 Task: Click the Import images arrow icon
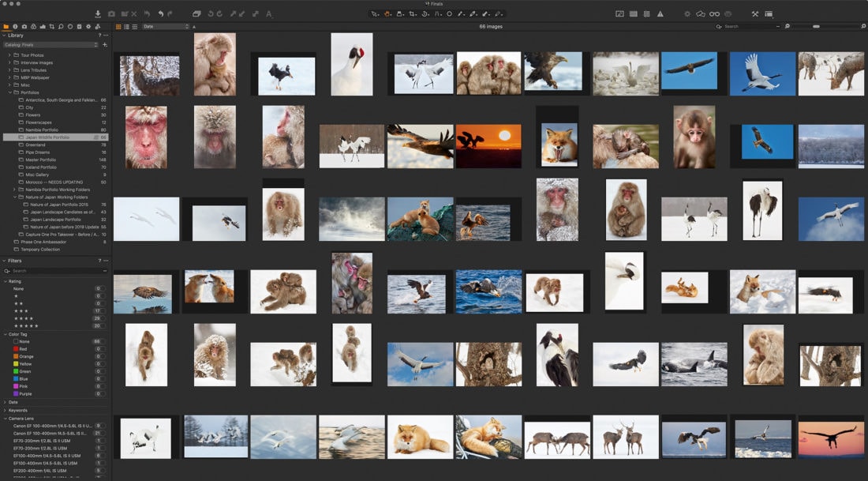click(x=98, y=14)
